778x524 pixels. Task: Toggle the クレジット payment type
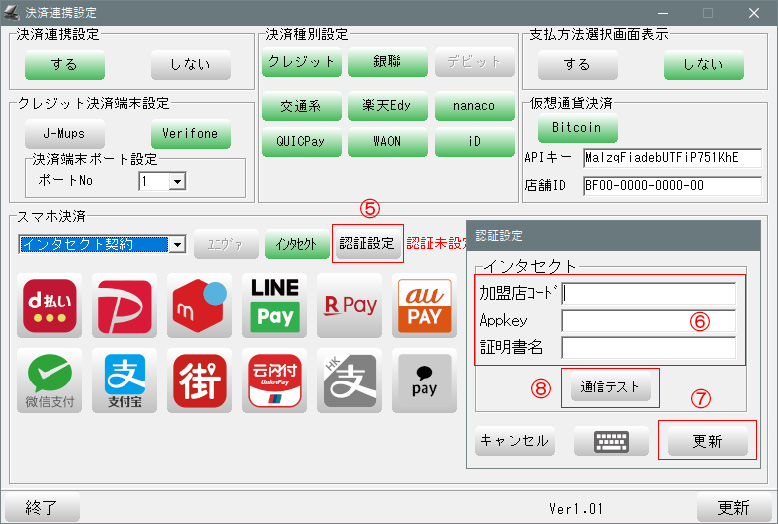click(303, 62)
